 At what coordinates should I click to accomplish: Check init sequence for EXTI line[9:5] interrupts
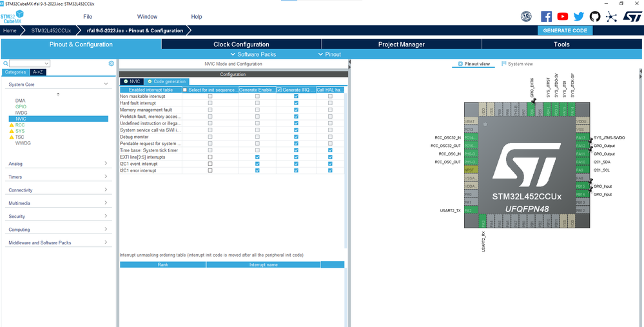pos(210,157)
